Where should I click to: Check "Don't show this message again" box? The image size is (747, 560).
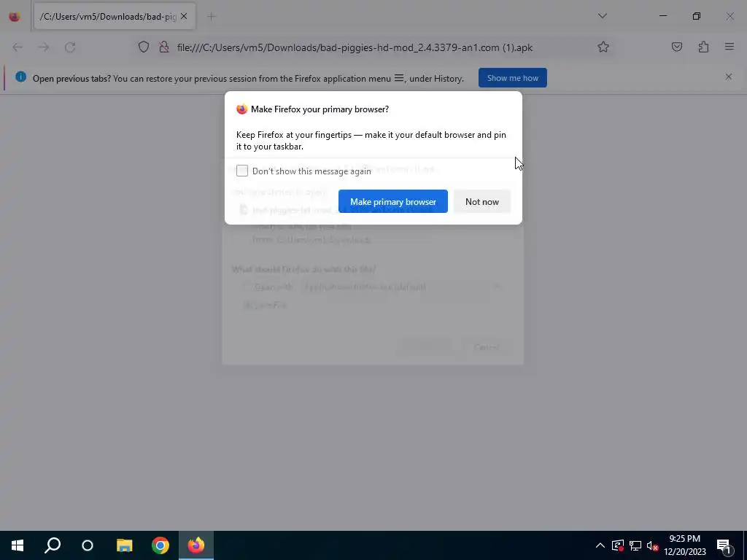point(242,171)
